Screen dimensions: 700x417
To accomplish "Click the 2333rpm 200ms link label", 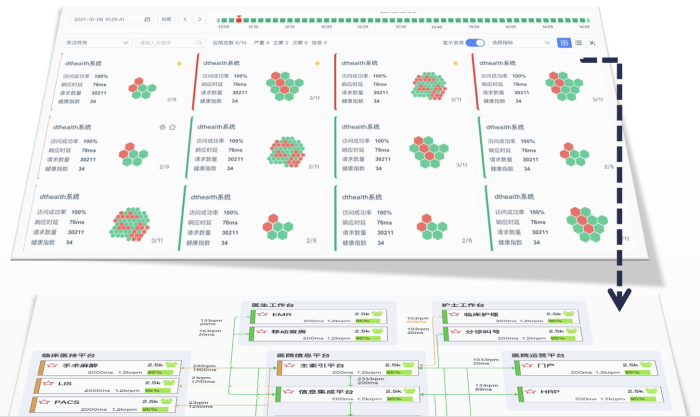I will coord(370,380).
